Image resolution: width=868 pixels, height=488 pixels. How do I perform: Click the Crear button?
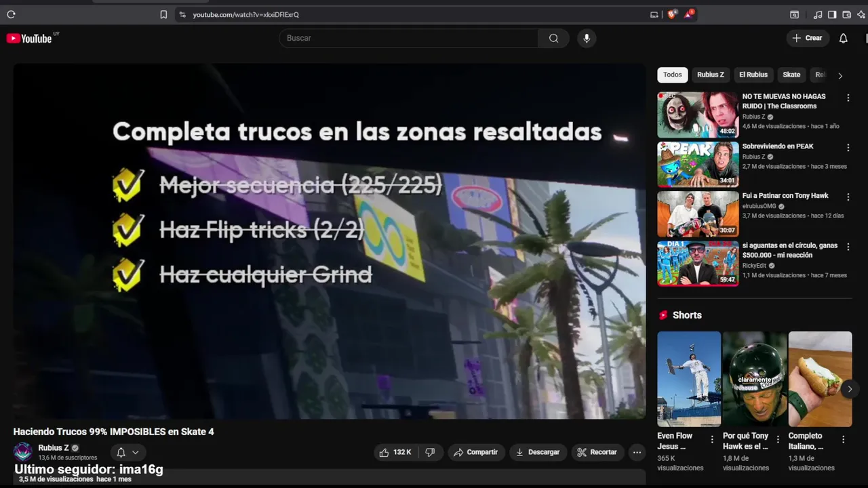(x=807, y=38)
